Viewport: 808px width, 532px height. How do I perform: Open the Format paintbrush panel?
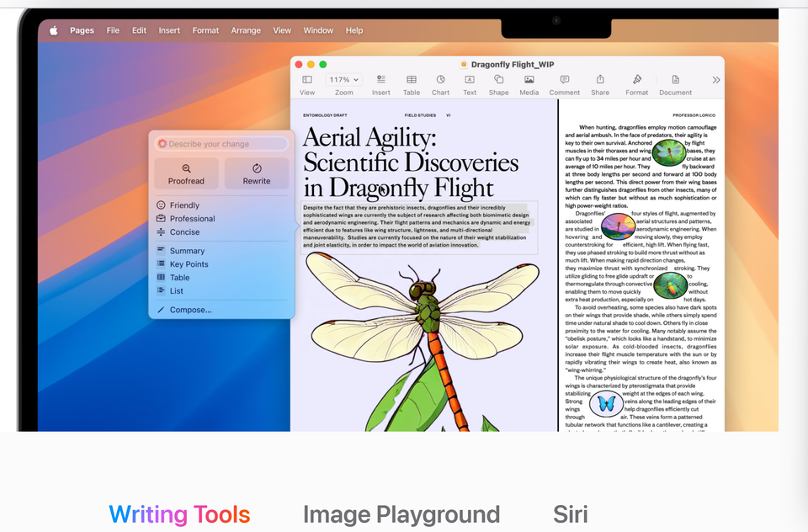[x=636, y=80]
